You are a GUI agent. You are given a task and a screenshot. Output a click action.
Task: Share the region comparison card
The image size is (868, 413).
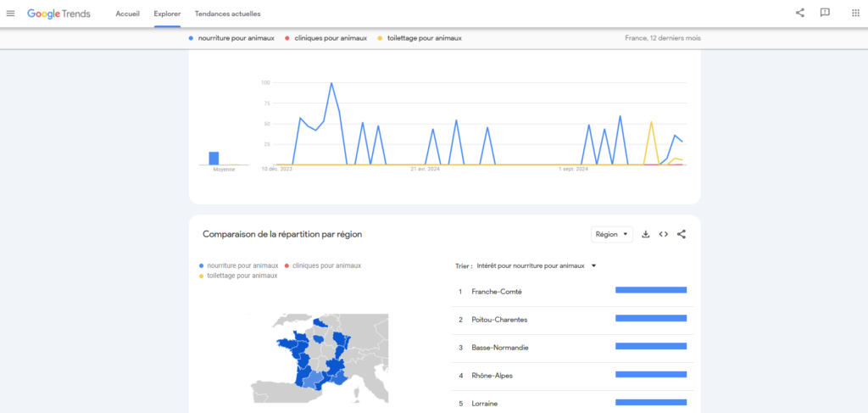click(682, 234)
